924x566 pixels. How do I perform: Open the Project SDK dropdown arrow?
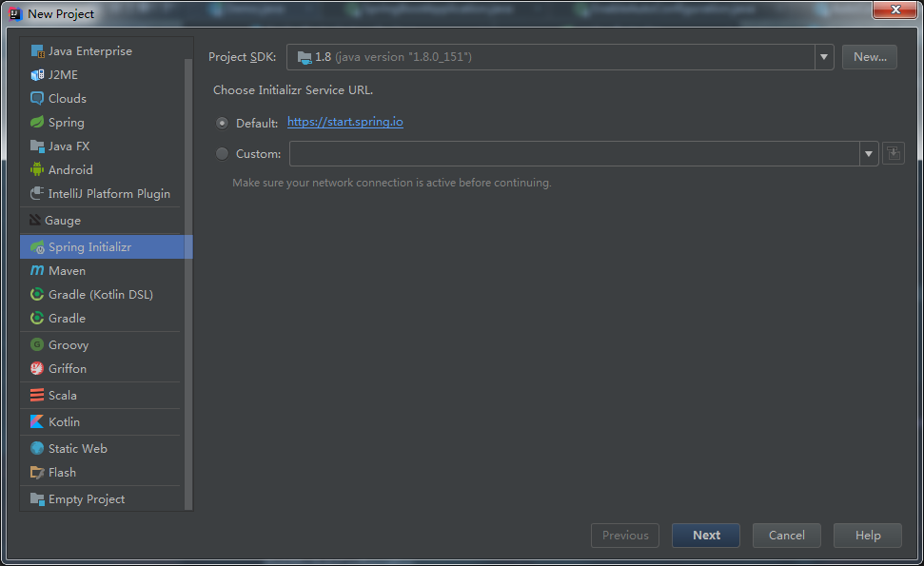pos(824,57)
